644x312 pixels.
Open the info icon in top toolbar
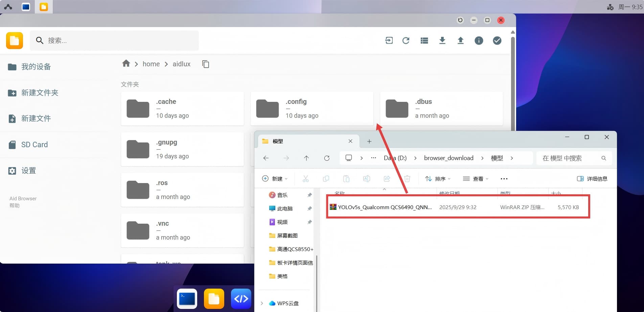479,41
